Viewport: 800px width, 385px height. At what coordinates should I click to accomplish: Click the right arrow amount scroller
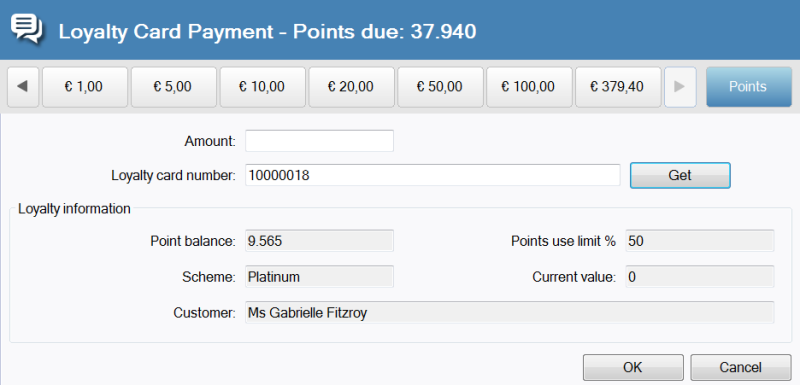tap(680, 87)
